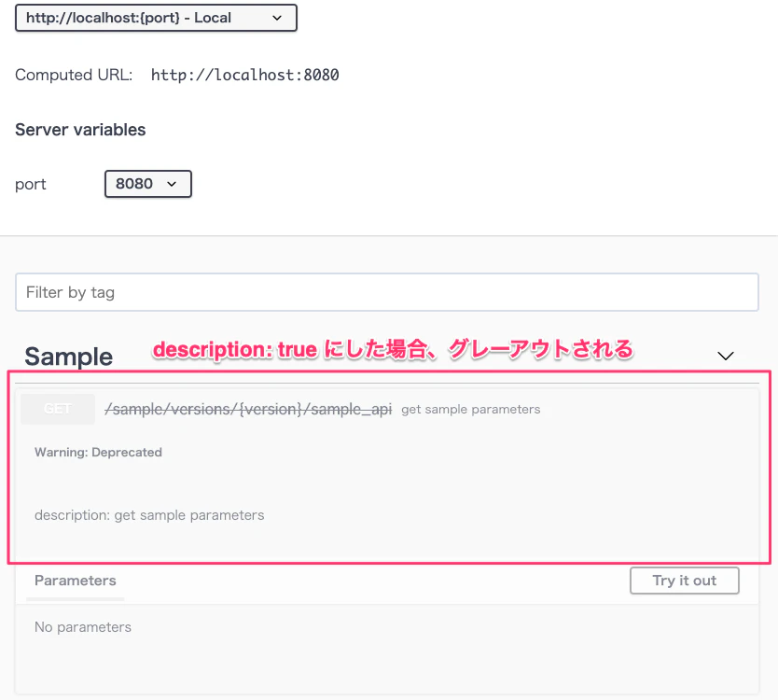Image resolution: width=778 pixels, height=700 pixels.
Task: Click the 'get sample parameters' summary text
Action: [471, 410]
